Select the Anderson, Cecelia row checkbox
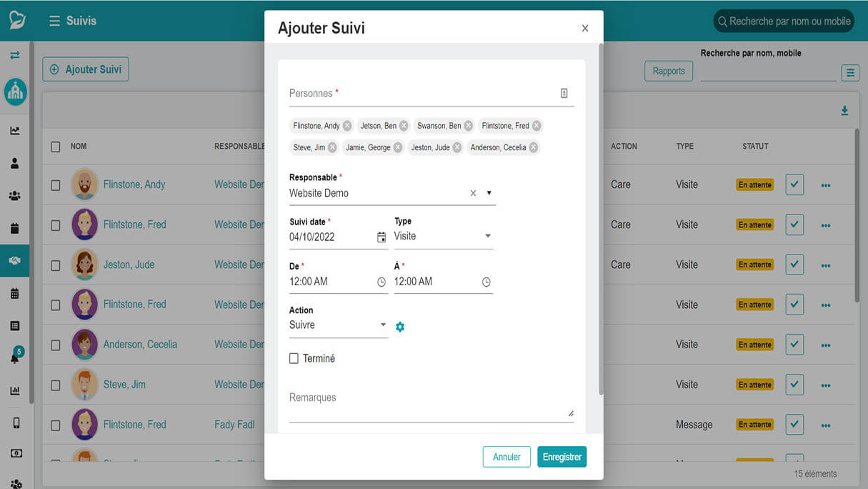This screenshot has width=868, height=489. (x=56, y=345)
